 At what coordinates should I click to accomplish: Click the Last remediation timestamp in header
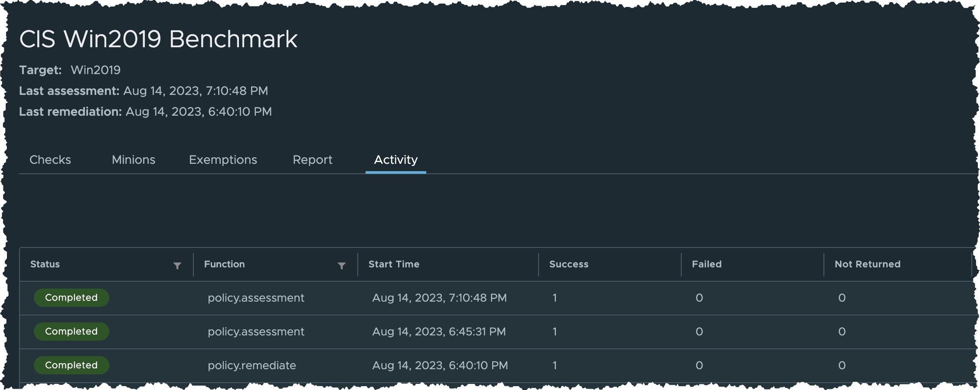click(x=199, y=112)
